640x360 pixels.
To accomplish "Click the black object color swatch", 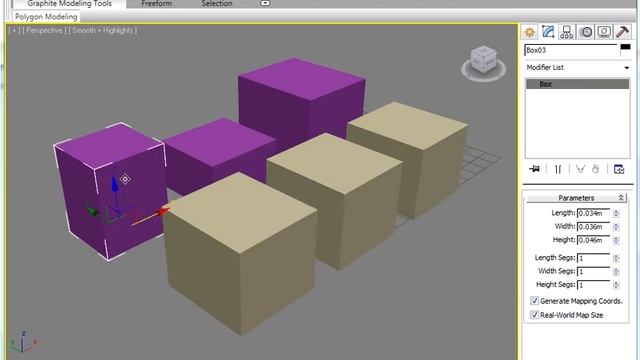I will point(625,48).
